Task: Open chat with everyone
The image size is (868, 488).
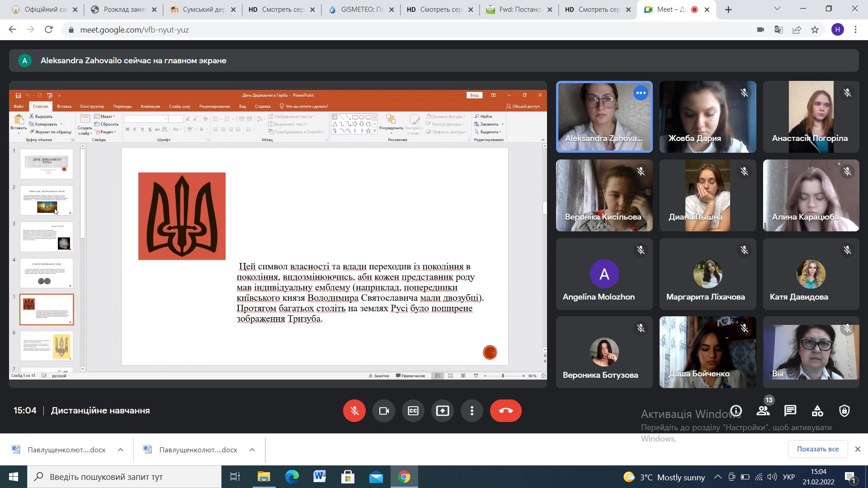Action: 790,411
